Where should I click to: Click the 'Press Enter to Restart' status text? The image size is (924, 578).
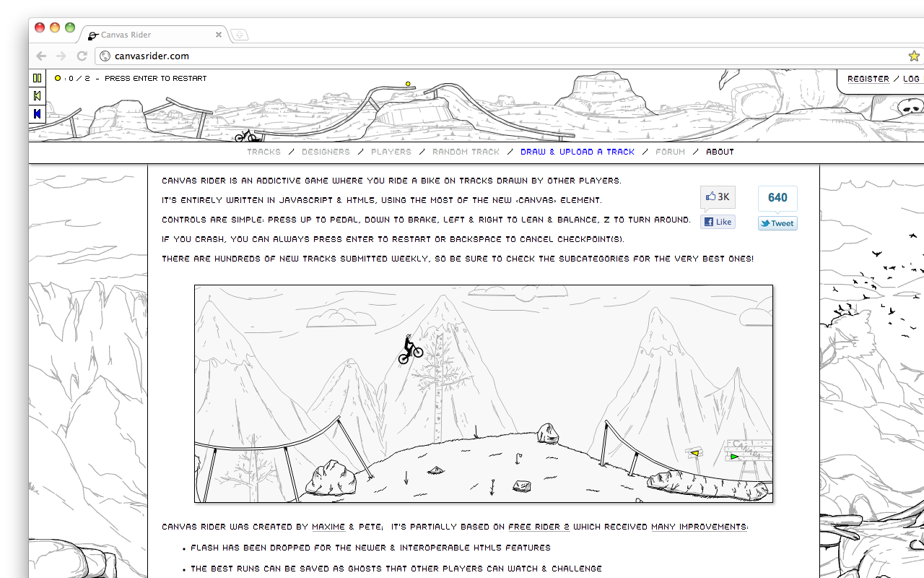156,78
